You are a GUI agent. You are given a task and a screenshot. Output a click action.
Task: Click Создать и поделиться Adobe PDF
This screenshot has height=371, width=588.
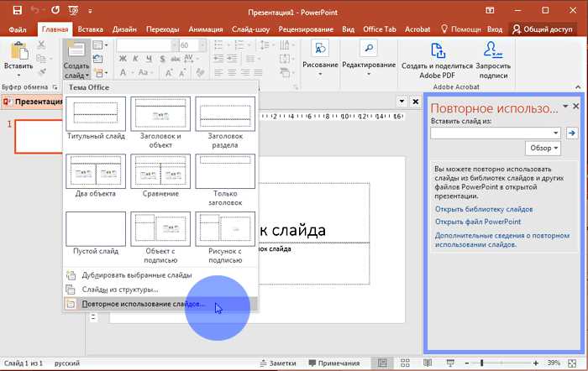point(438,60)
